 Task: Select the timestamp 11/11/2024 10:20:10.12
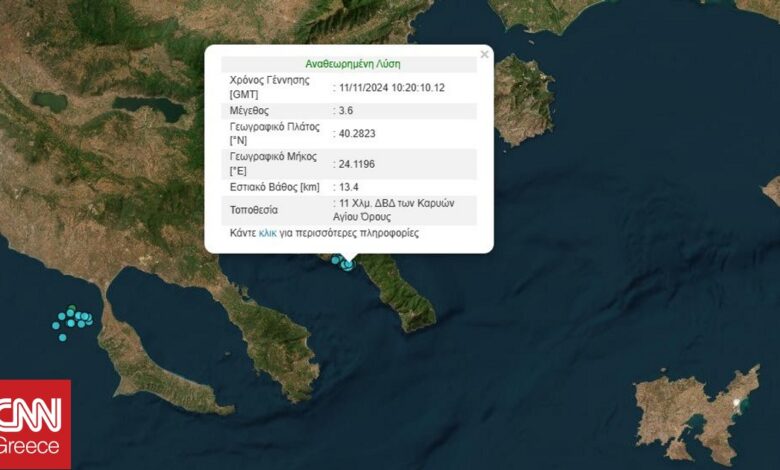(392, 88)
